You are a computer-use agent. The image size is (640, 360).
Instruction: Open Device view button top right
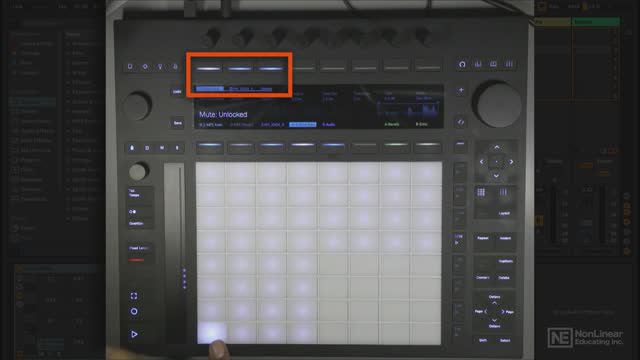pyautogui.click(x=462, y=64)
